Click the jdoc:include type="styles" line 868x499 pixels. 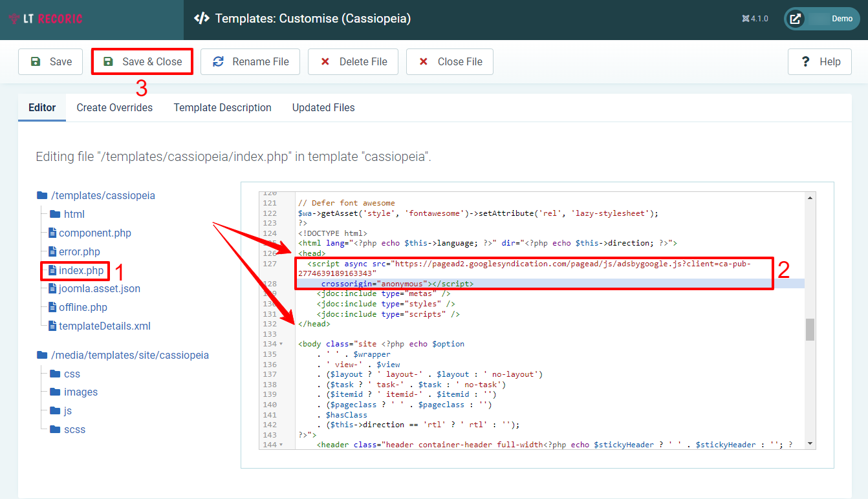(x=386, y=304)
